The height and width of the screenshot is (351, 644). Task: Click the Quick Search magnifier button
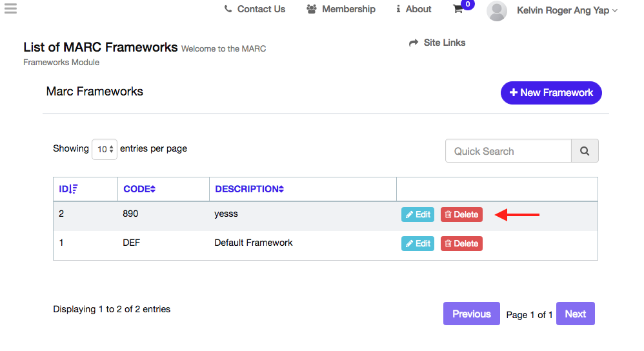585,151
